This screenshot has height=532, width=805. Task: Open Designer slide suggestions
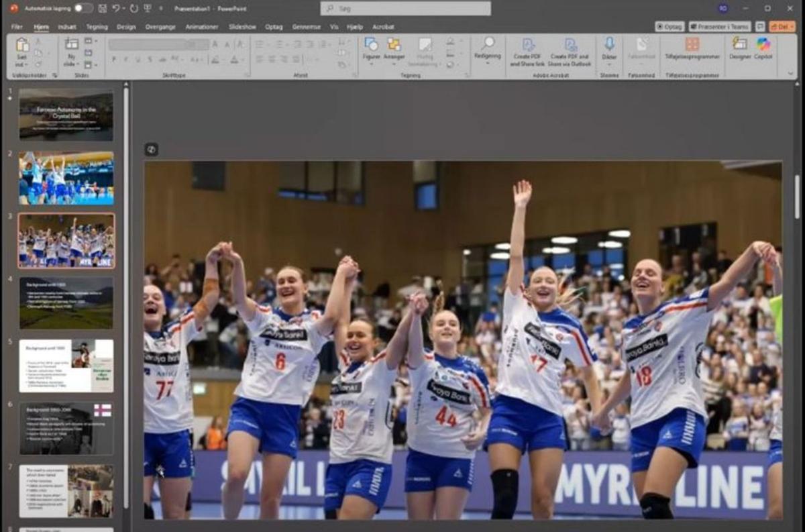pyautogui.click(x=740, y=48)
